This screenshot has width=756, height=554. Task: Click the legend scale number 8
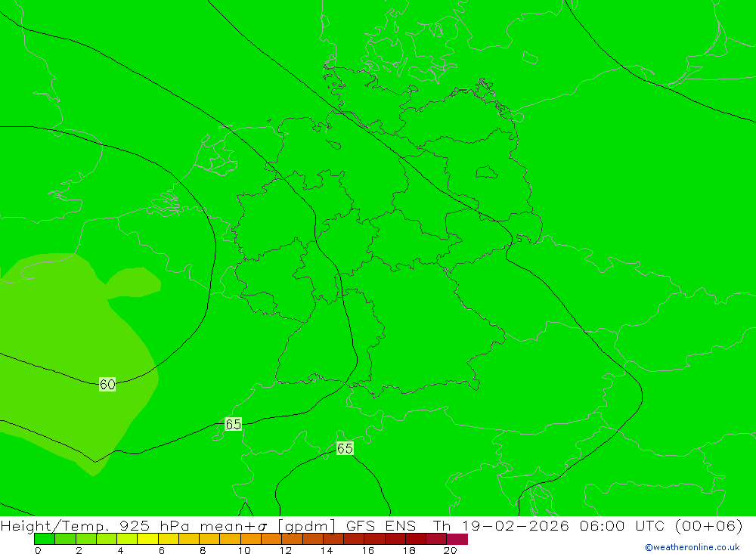(203, 550)
